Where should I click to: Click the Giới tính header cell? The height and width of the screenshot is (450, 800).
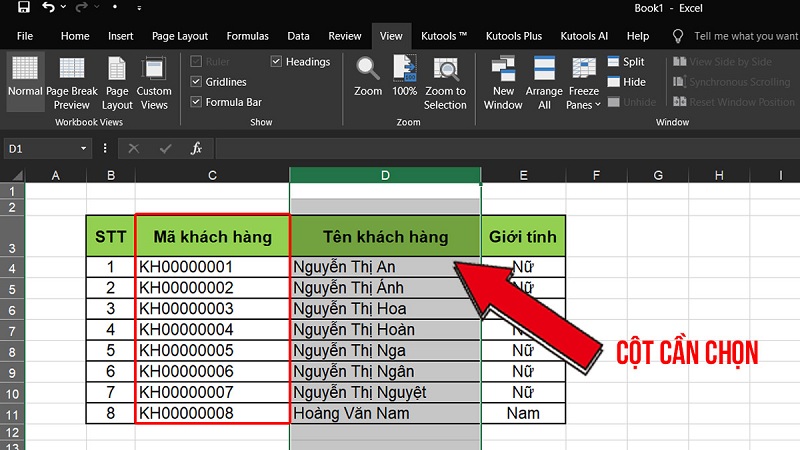point(523,237)
